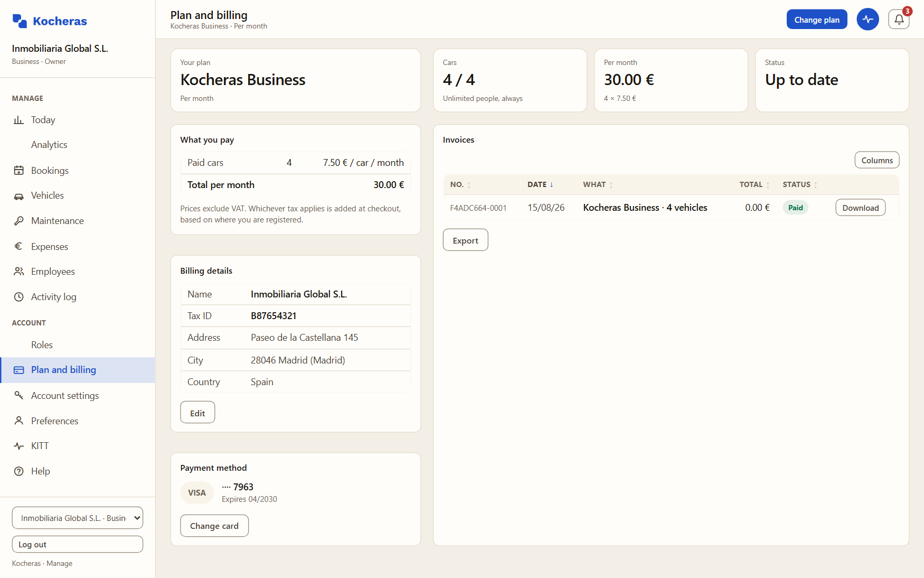Open the invoices Columns selector

(877, 160)
